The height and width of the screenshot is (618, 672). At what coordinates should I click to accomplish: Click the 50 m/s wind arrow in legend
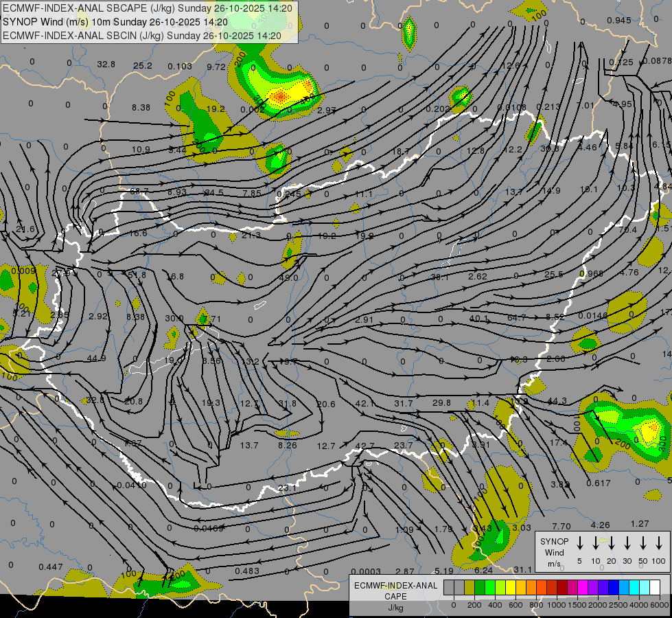pos(643,543)
